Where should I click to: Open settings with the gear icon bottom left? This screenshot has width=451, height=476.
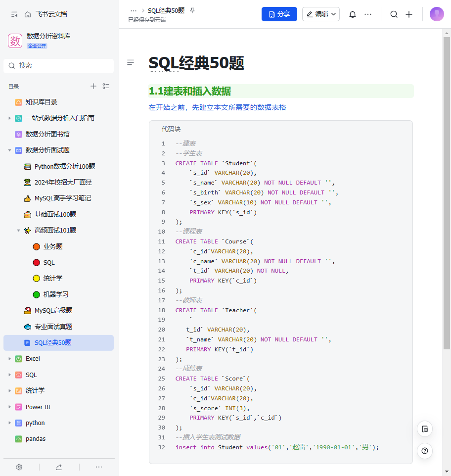pos(19,467)
